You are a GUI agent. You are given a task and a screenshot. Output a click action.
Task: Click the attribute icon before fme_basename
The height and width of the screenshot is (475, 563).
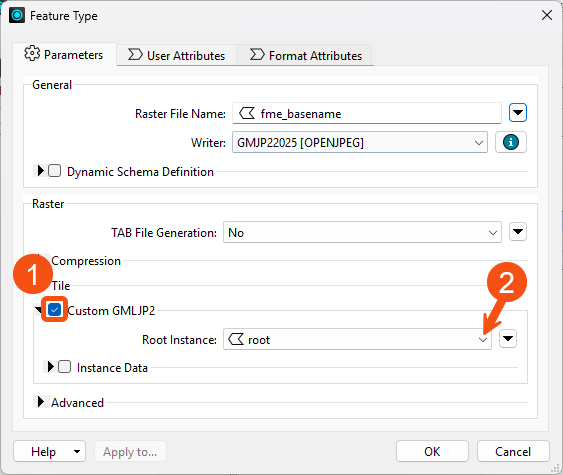(247, 113)
